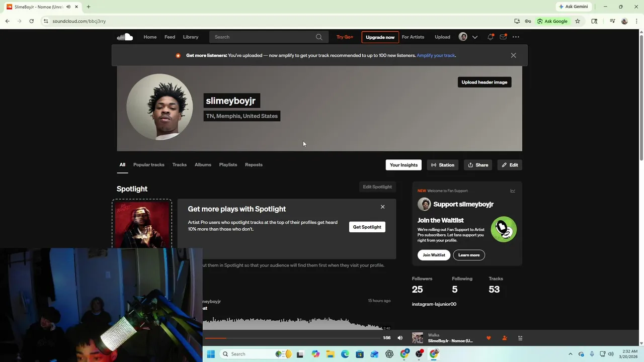Reload the page with browser refresh icon
The image size is (644, 362).
coord(31,21)
